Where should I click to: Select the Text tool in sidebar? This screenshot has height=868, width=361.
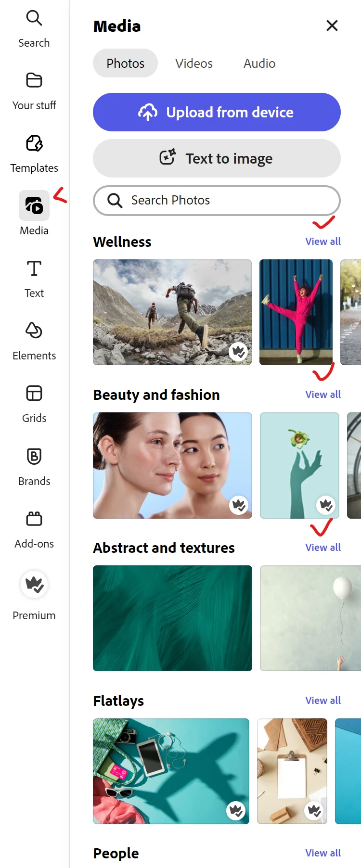pyautogui.click(x=34, y=268)
